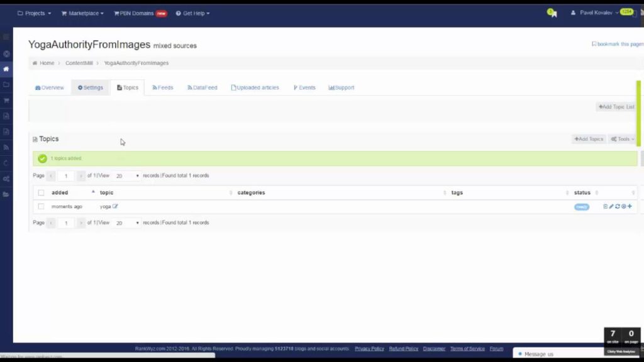The image size is (644, 362).
Task: Open the Message us chat widget
Action: coord(558,354)
